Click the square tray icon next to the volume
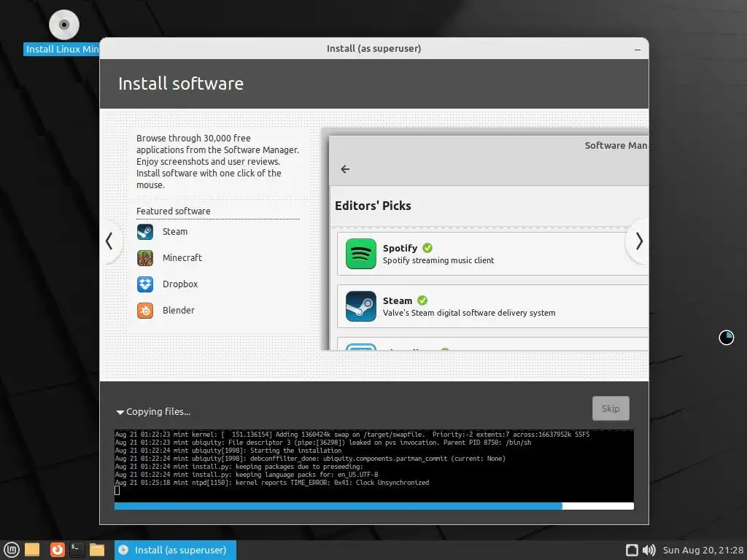Image resolution: width=747 pixels, height=560 pixels. pos(632,550)
